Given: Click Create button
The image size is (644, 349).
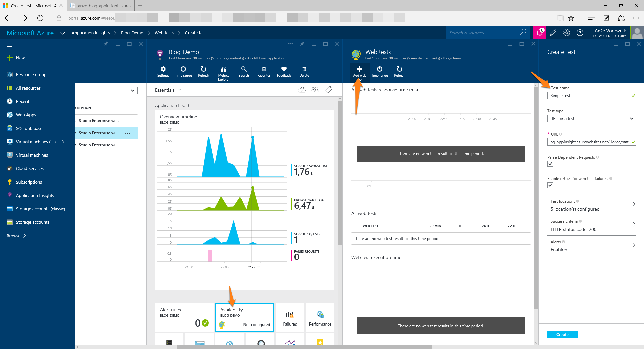Looking at the screenshot, I should (x=562, y=334).
